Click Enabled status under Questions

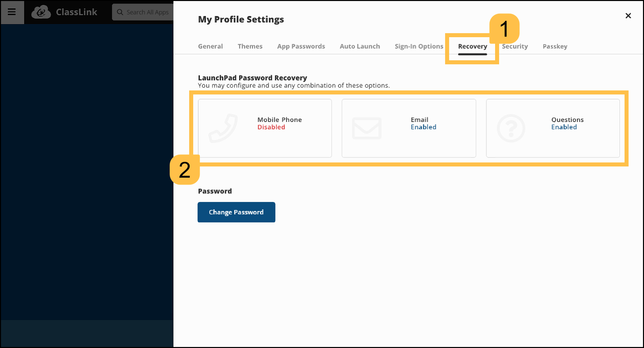click(564, 127)
